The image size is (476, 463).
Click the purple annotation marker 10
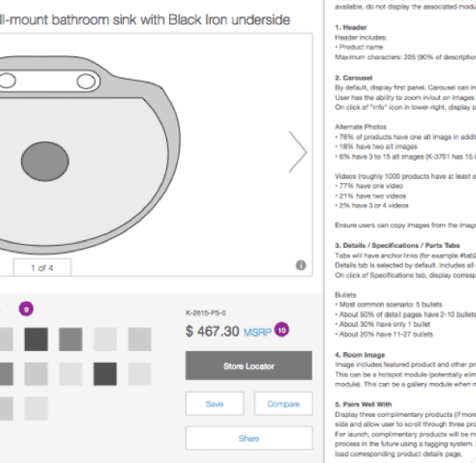point(282,330)
